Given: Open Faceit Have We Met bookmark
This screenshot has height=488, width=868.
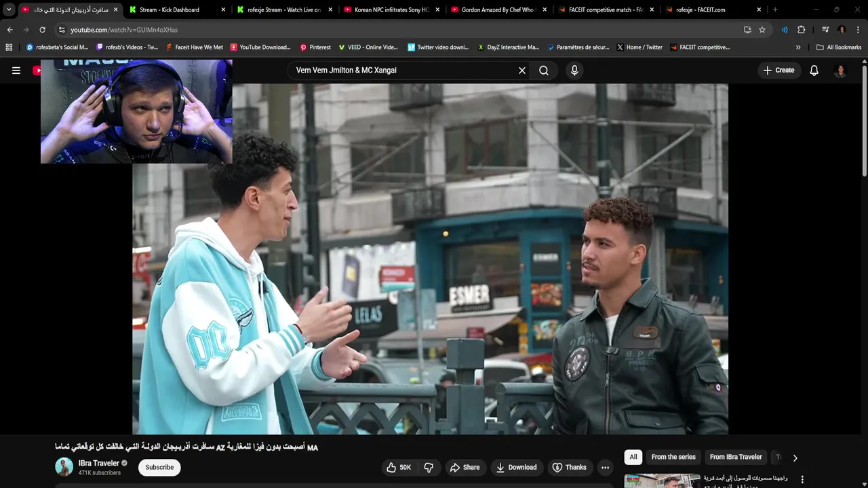Looking at the screenshot, I should [x=194, y=47].
